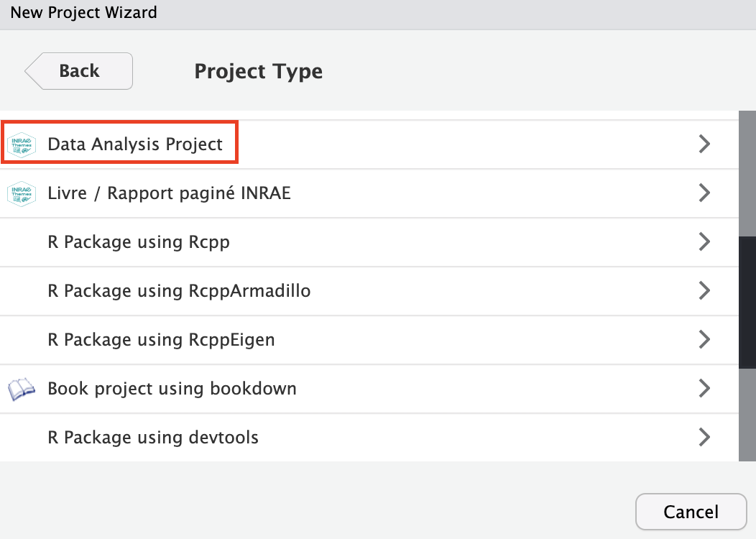Pick R Package using devtools entry
This screenshot has height=539, width=756.
[153, 437]
